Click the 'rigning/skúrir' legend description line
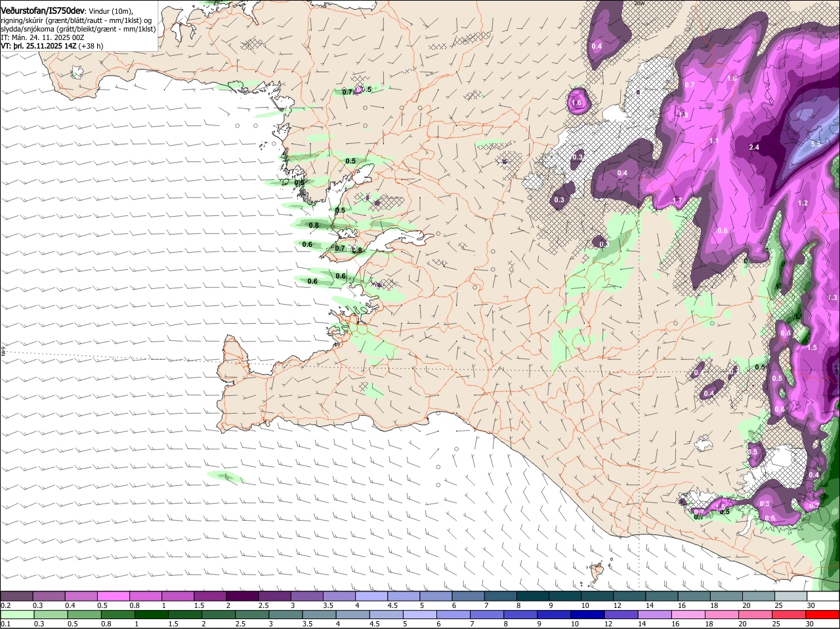This screenshot has height=629, width=840. point(76,20)
